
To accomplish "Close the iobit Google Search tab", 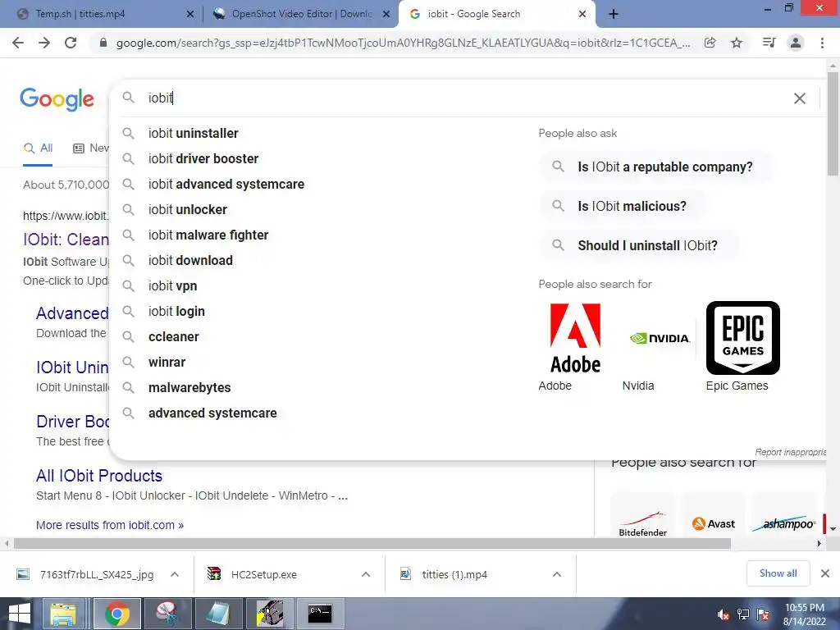I will (x=582, y=15).
